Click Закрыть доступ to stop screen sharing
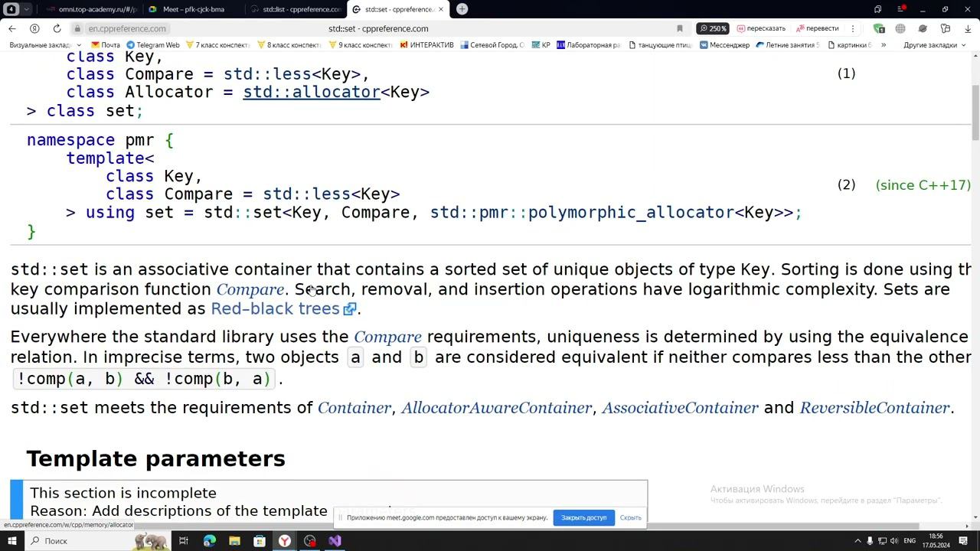The height and width of the screenshot is (551, 980). pyautogui.click(x=583, y=518)
